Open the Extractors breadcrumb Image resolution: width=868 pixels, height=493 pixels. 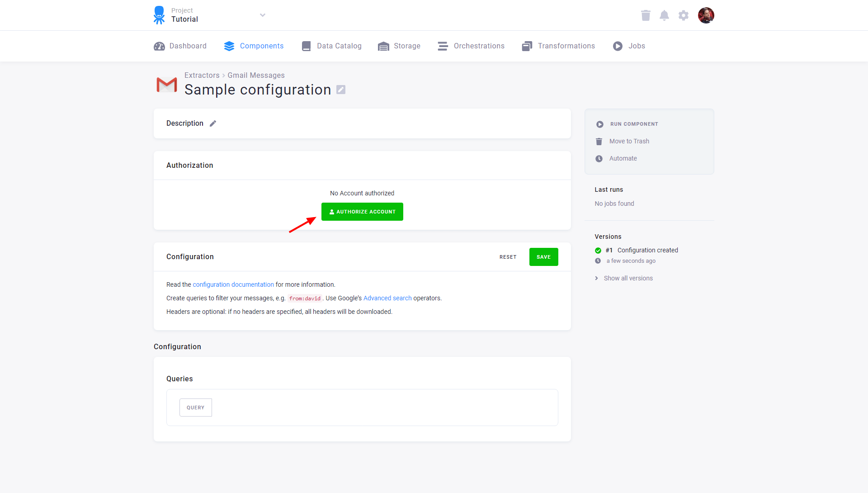point(202,75)
